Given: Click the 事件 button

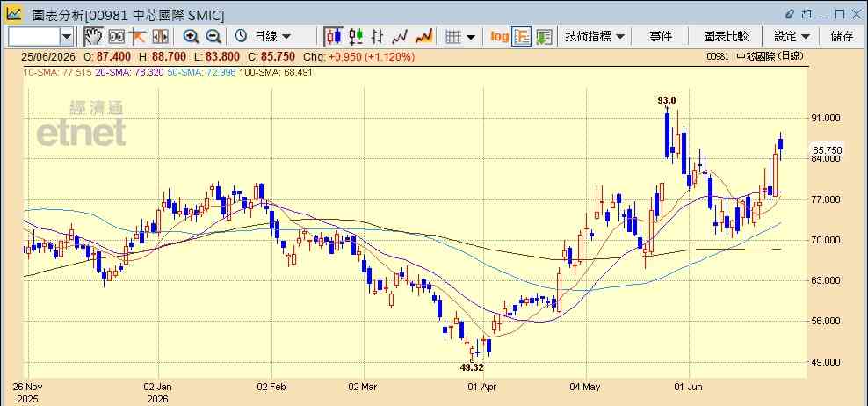Looking at the screenshot, I should point(661,37).
